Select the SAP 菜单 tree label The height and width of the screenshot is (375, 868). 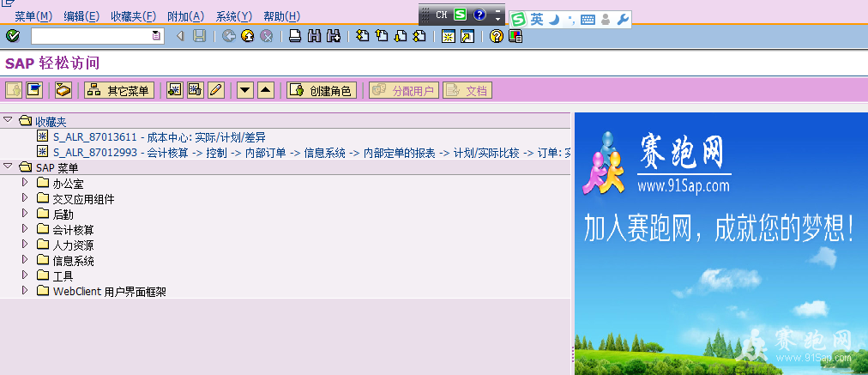57,168
